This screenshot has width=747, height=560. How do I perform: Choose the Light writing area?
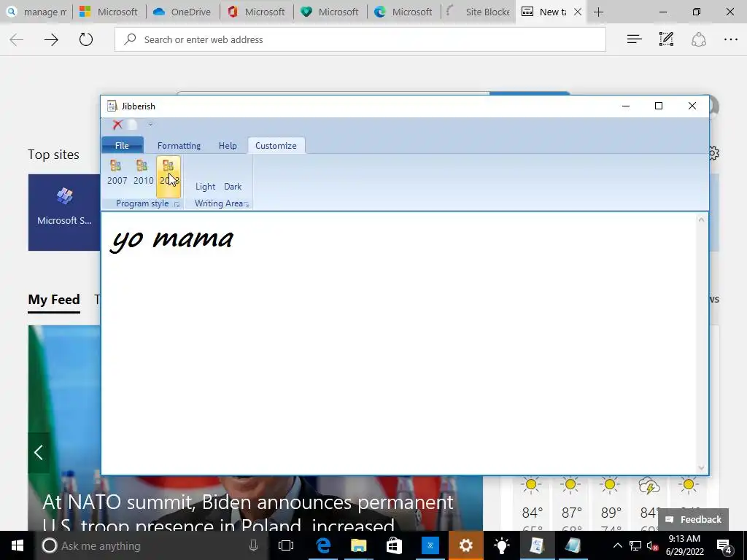coord(205,186)
